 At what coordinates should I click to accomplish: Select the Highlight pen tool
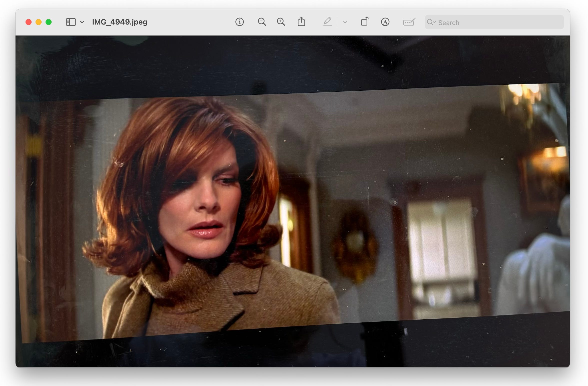pos(327,22)
